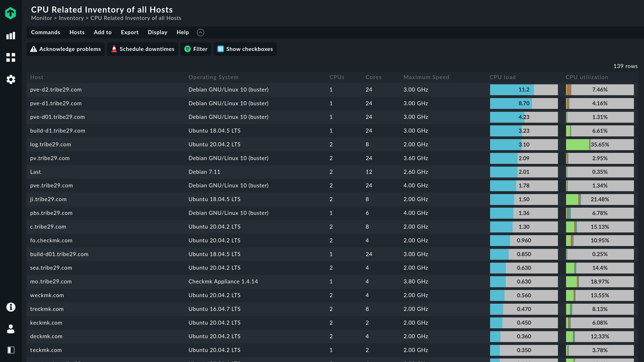The width and height of the screenshot is (644, 362).
Task: Open host weckmk.com
Action: [47, 295]
